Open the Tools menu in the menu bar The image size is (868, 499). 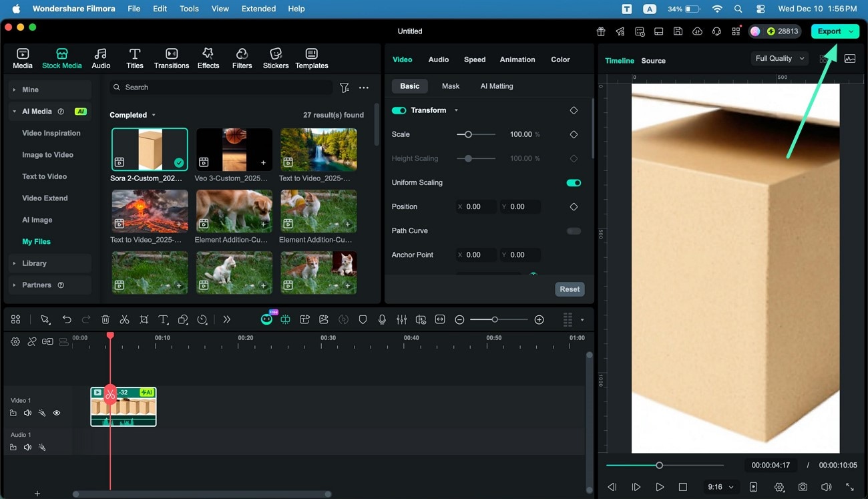click(x=188, y=9)
